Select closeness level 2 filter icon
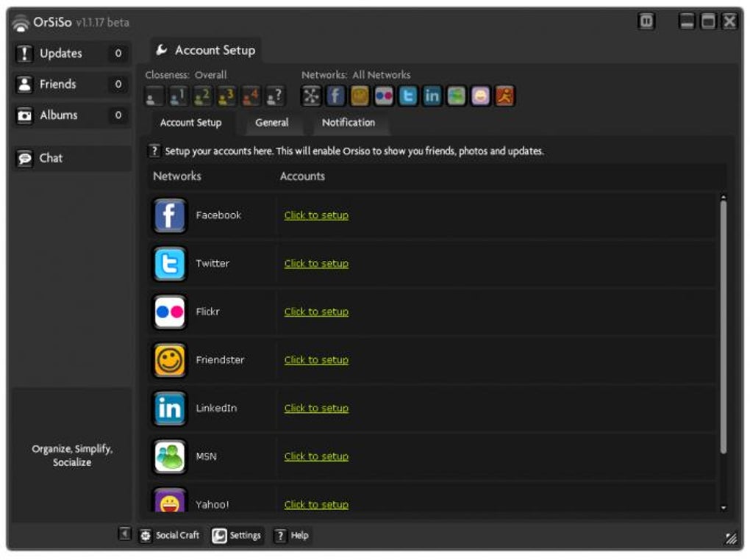Screen dimensions: 750x560 [203, 96]
